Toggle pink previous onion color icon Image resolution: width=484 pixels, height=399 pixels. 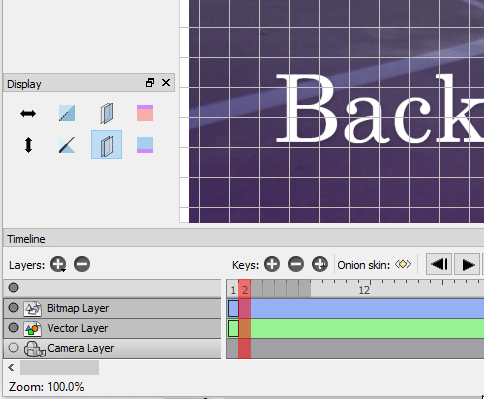tap(145, 113)
